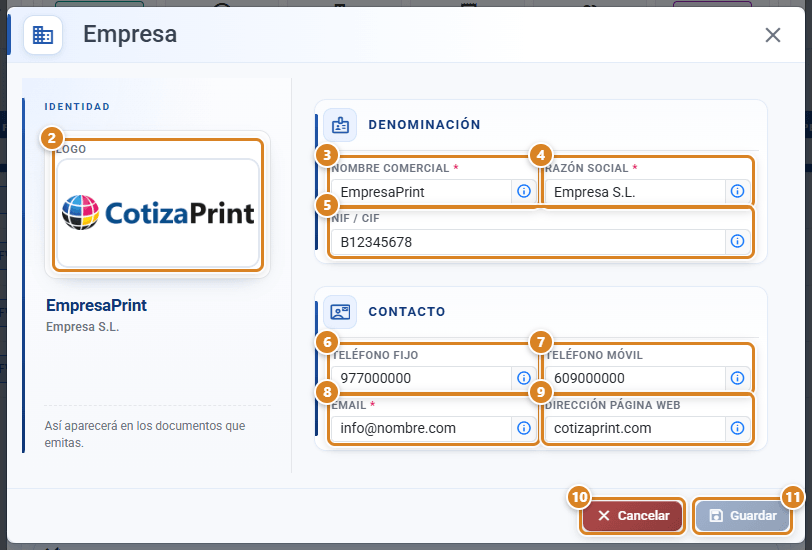Click the Denominación ID badge icon
812x550 pixels.
(340, 125)
